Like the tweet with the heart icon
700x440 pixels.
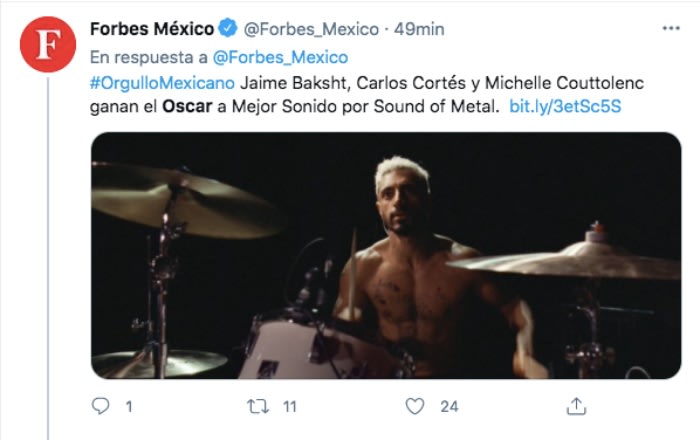tap(415, 406)
